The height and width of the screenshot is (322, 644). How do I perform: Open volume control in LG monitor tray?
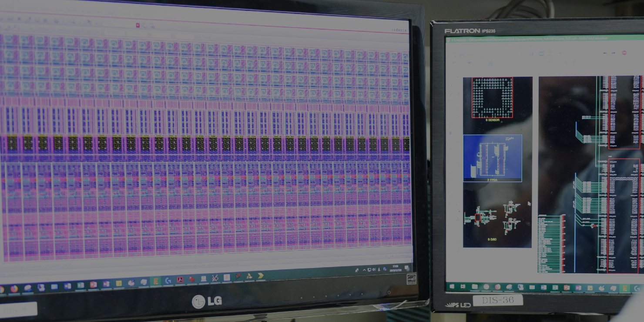[x=374, y=269]
